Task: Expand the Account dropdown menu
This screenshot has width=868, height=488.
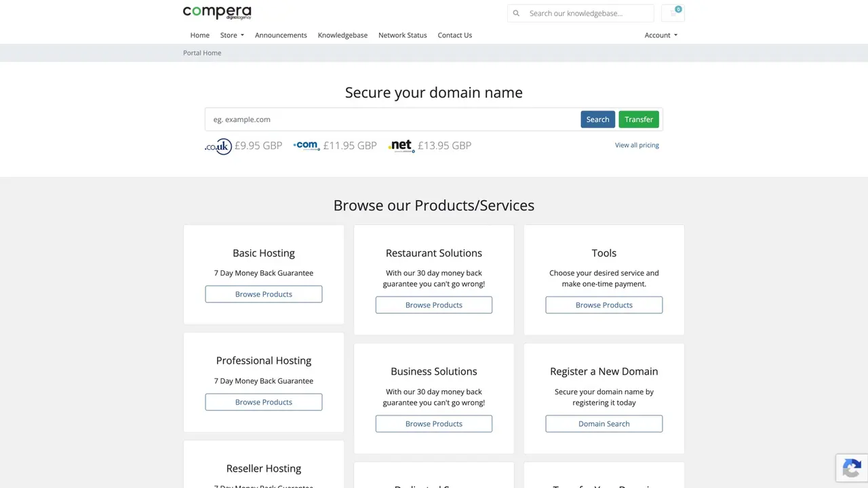Action: pyautogui.click(x=661, y=35)
